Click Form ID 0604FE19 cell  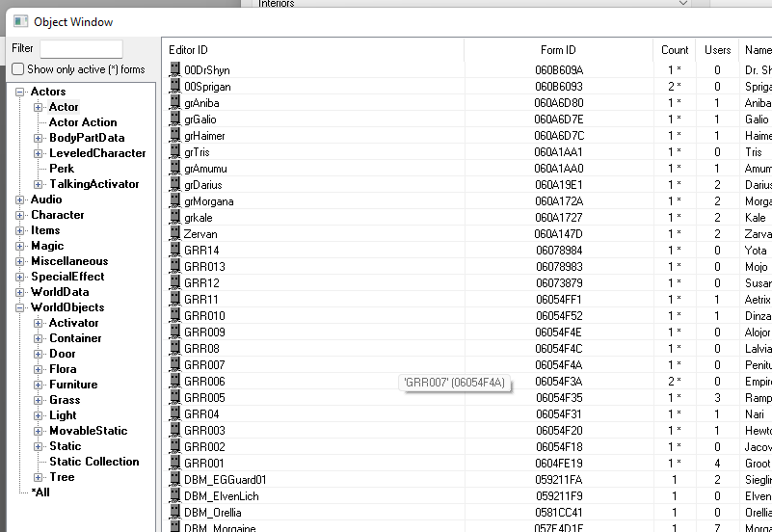[559, 464]
